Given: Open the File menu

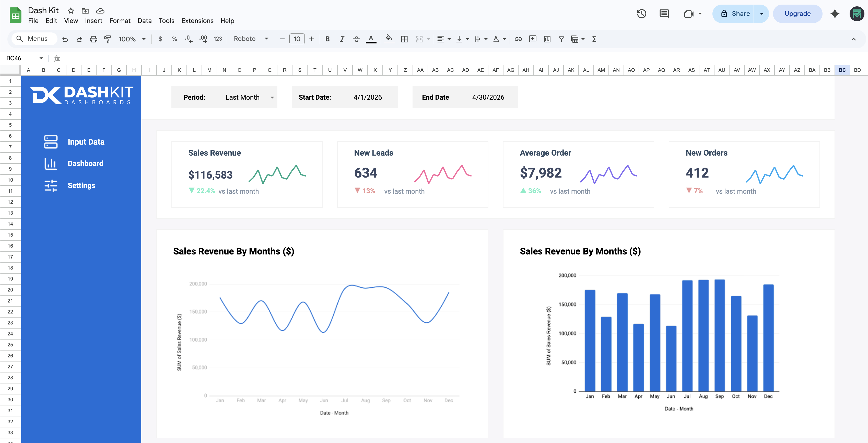Looking at the screenshot, I should [x=33, y=21].
